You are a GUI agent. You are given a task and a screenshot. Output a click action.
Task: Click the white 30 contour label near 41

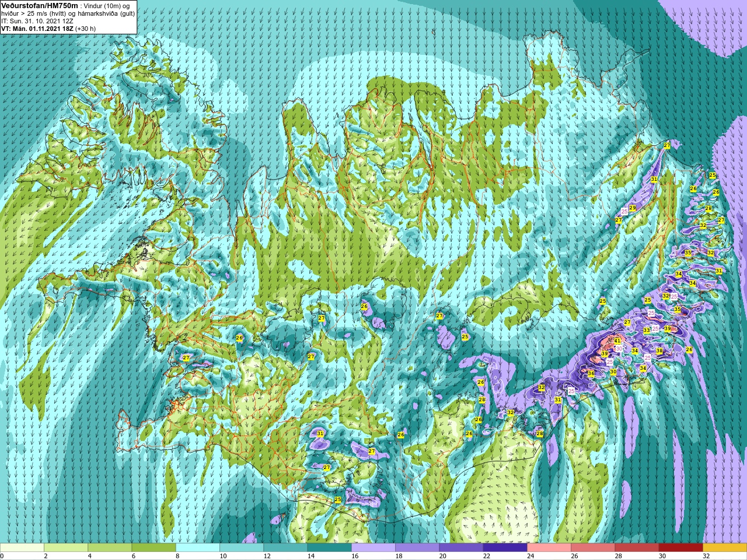coord(619,348)
